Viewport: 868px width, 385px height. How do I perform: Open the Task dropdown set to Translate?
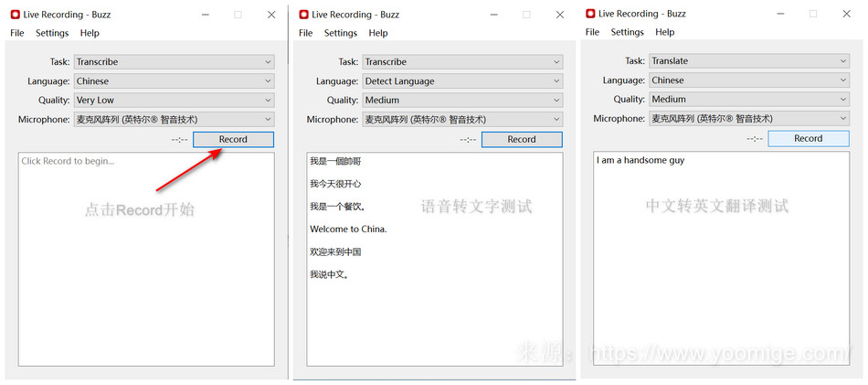click(x=749, y=61)
